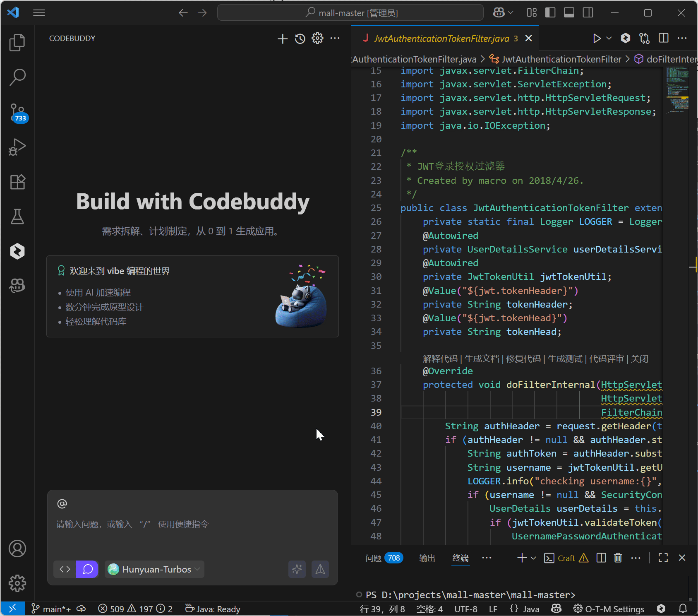Select the chat mode toggle
Viewport: 698px width, 616px height.
click(87, 569)
